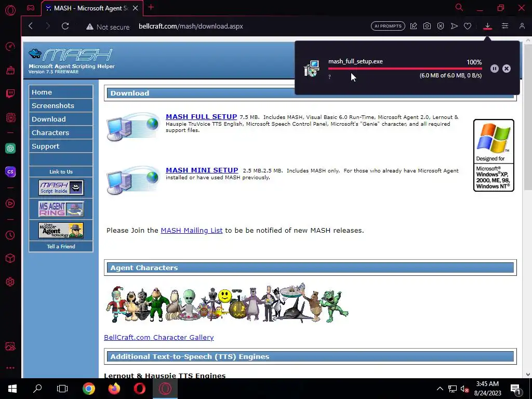
Task: Open Support in site menu
Action: pos(61,146)
